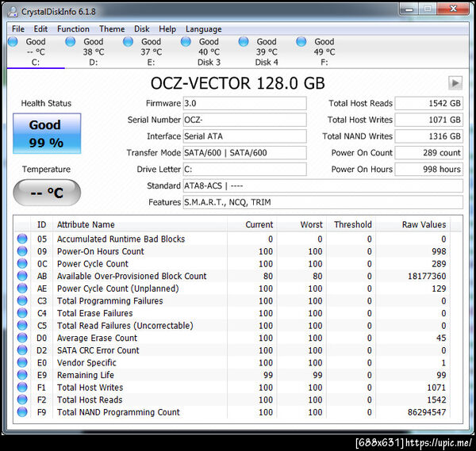
Task: Select 'Remaining Life' attribute text
Action: [x=86, y=375]
